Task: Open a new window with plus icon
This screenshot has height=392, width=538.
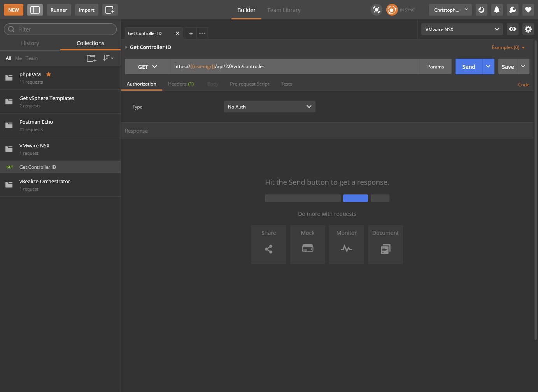Action: (x=110, y=10)
